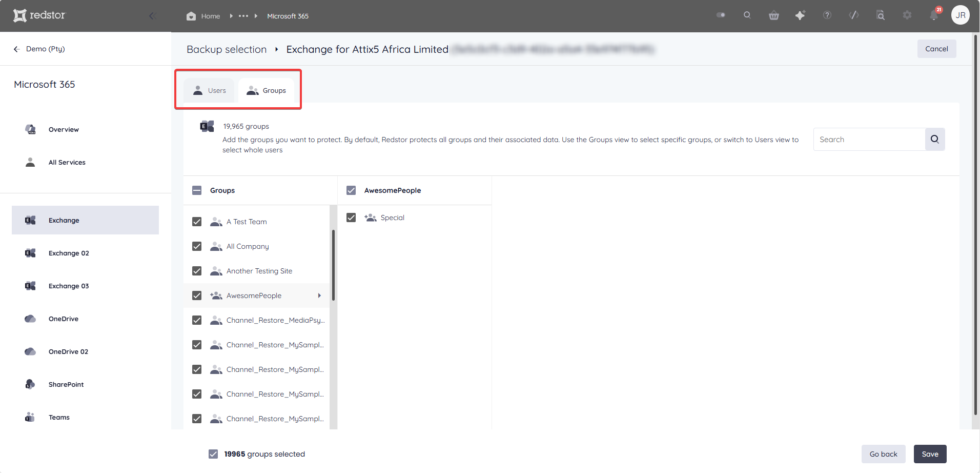980x473 pixels.
Task: Uncheck the All Company checkbox
Action: (x=197, y=246)
